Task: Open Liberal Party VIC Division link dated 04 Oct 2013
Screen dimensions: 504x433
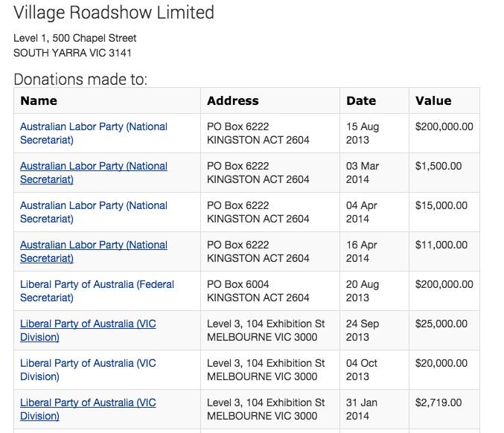Action: point(88,370)
